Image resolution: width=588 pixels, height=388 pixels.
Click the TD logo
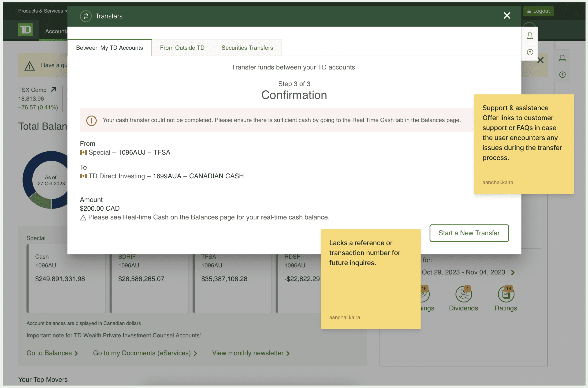coord(26,30)
